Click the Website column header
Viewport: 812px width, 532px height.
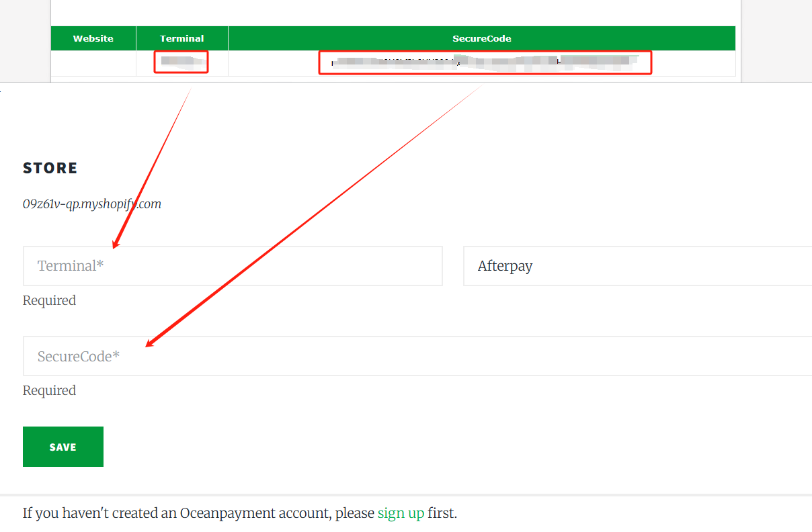(x=93, y=38)
